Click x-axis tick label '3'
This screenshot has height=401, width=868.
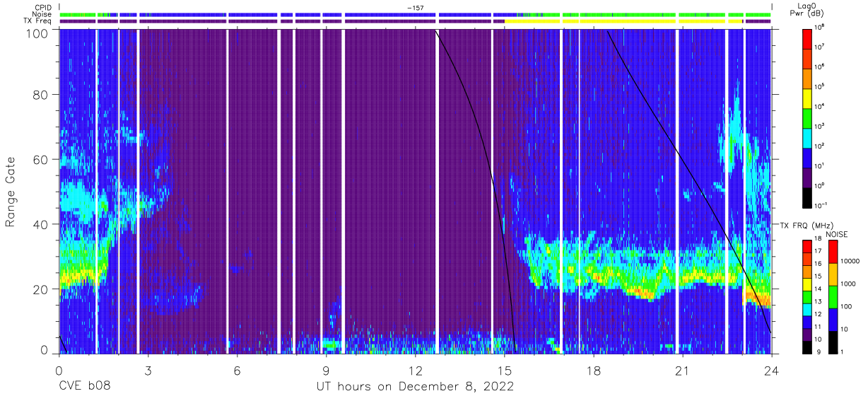tap(148, 371)
